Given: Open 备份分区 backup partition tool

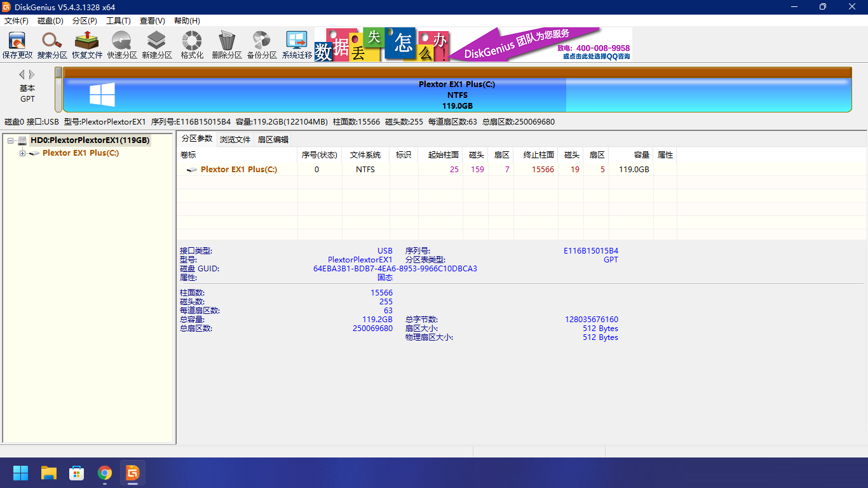Looking at the screenshot, I should tap(262, 44).
